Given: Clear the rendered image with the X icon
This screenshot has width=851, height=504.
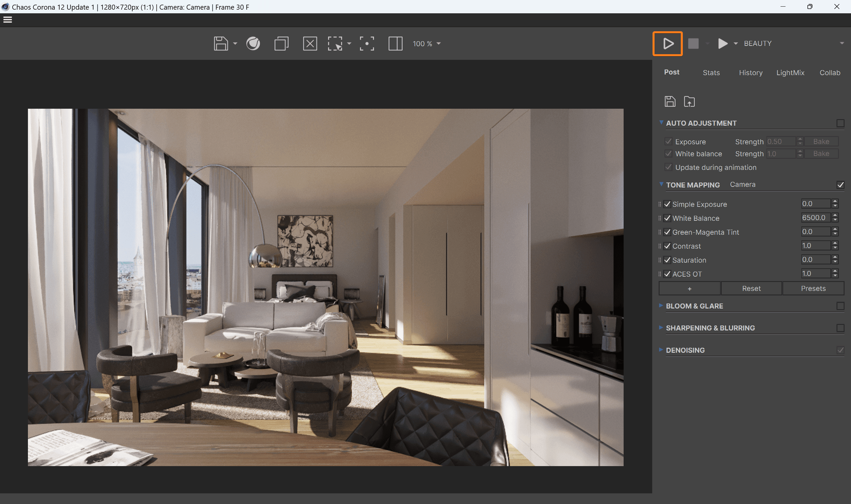Looking at the screenshot, I should (x=310, y=44).
